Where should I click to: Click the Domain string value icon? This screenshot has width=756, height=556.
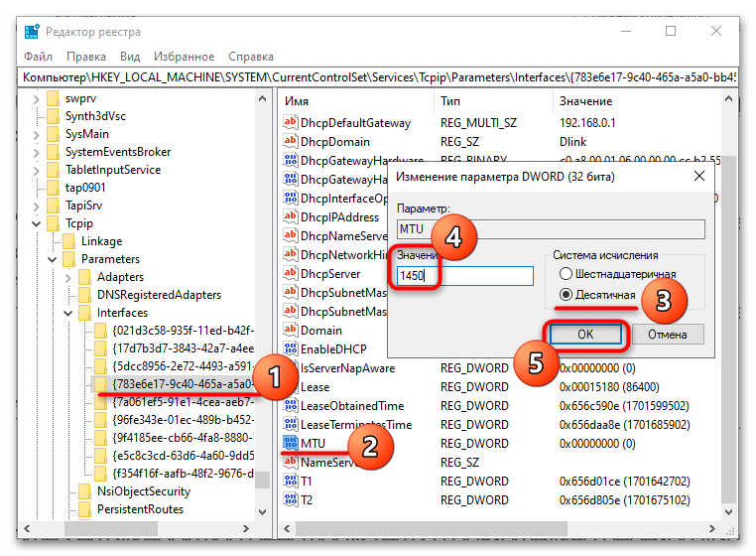291,330
